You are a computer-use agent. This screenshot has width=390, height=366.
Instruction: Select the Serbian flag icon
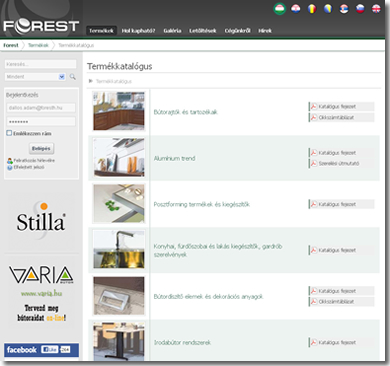click(344, 9)
